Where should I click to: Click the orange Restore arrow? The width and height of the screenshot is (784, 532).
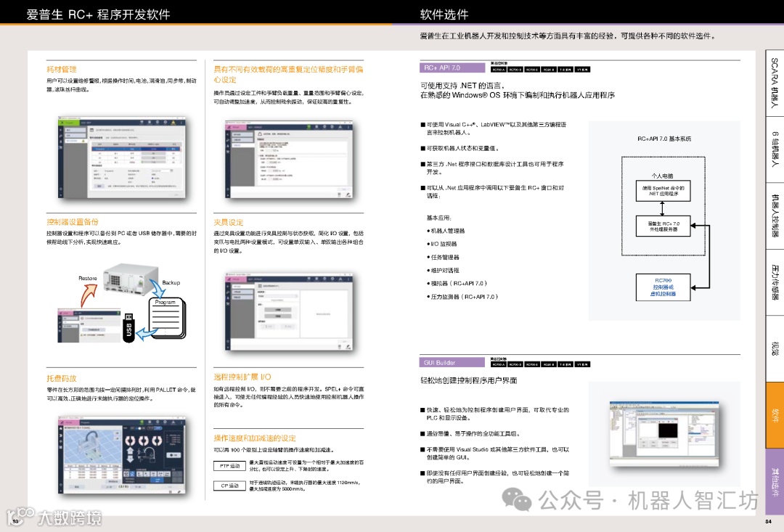[x=89, y=295]
